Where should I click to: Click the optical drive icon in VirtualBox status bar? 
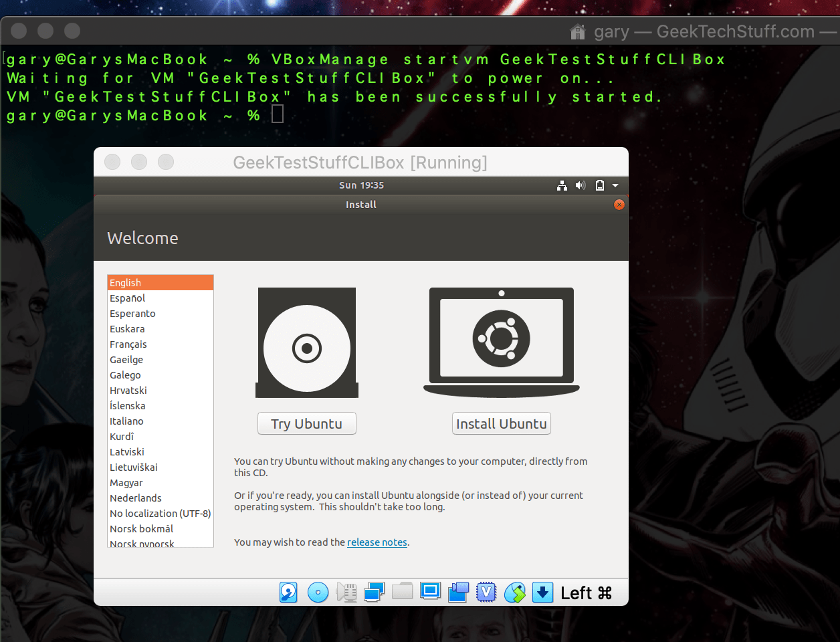[x=318, y=592]
